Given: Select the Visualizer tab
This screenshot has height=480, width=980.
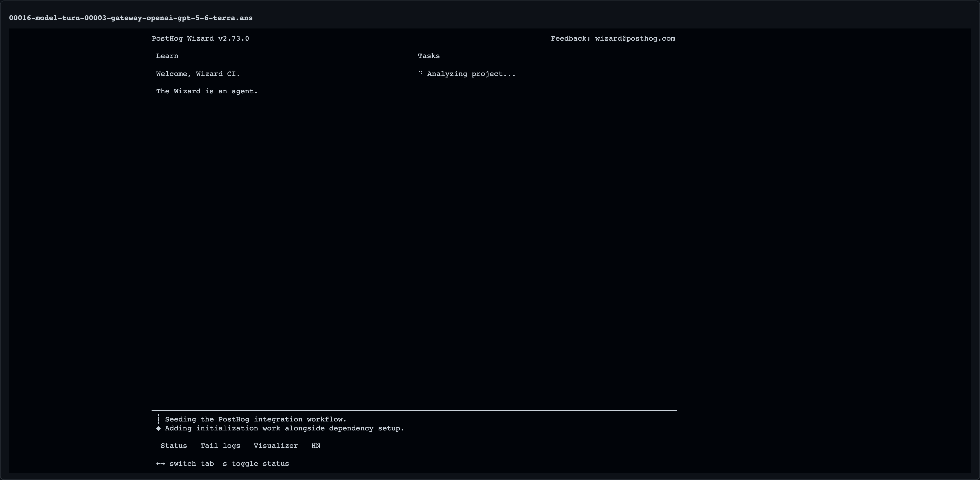Looking at the screenshot, I should 276,446.
